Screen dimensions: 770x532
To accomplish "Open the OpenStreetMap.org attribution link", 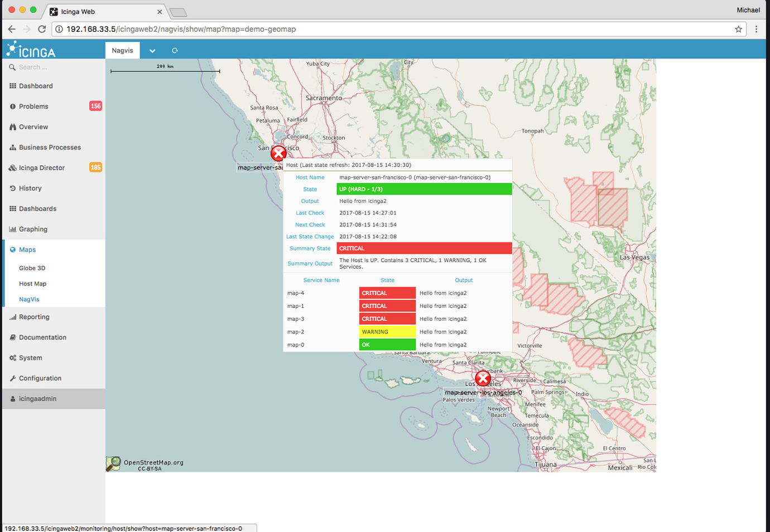I will (153, 462).
